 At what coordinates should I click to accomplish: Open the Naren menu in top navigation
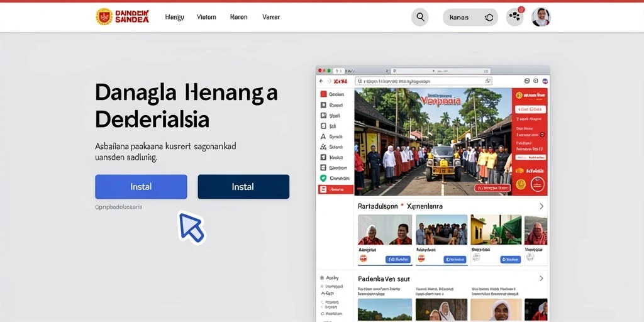coord(238,17)
